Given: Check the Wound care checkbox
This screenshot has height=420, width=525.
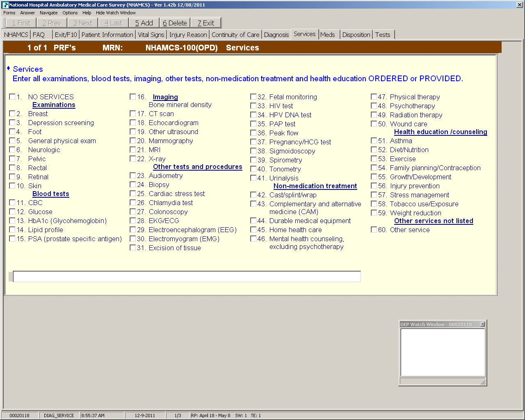Looking at the screenshot, I should [374, 124].
